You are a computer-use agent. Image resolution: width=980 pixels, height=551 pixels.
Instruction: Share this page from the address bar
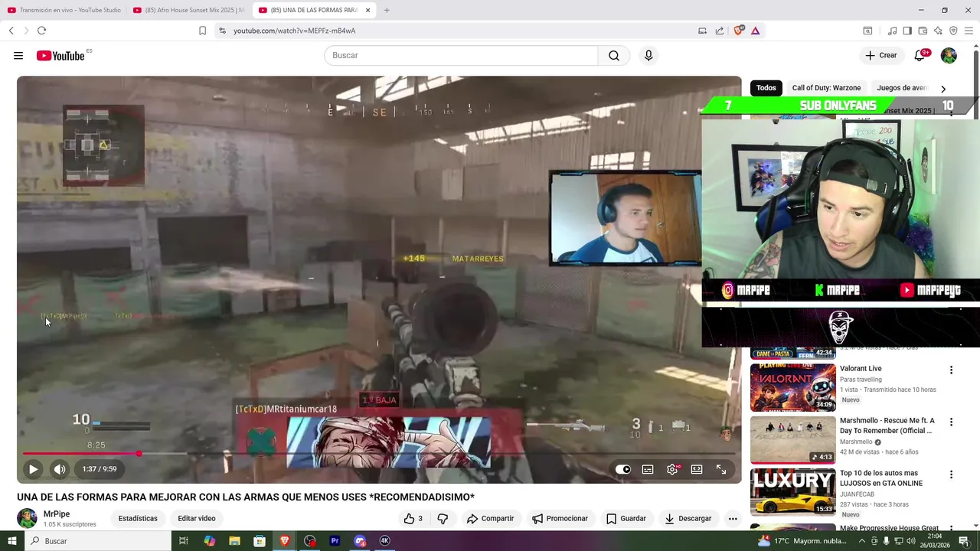pos(720,31)
